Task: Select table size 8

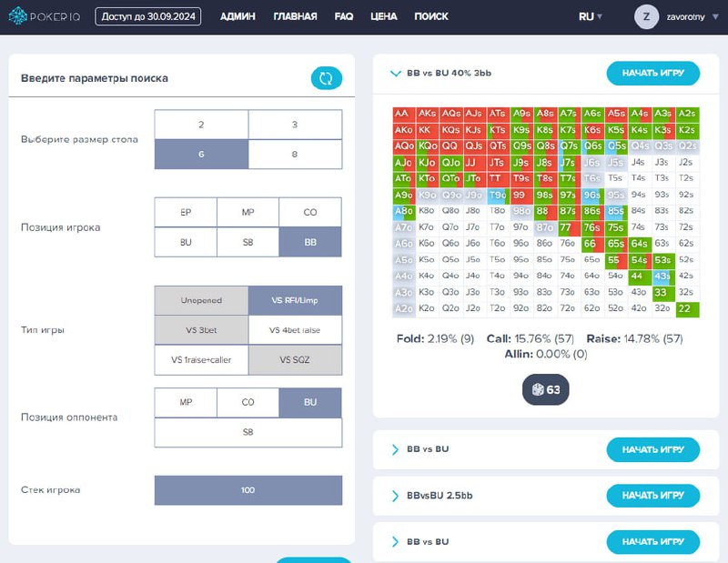Action: tap(295, 154)
